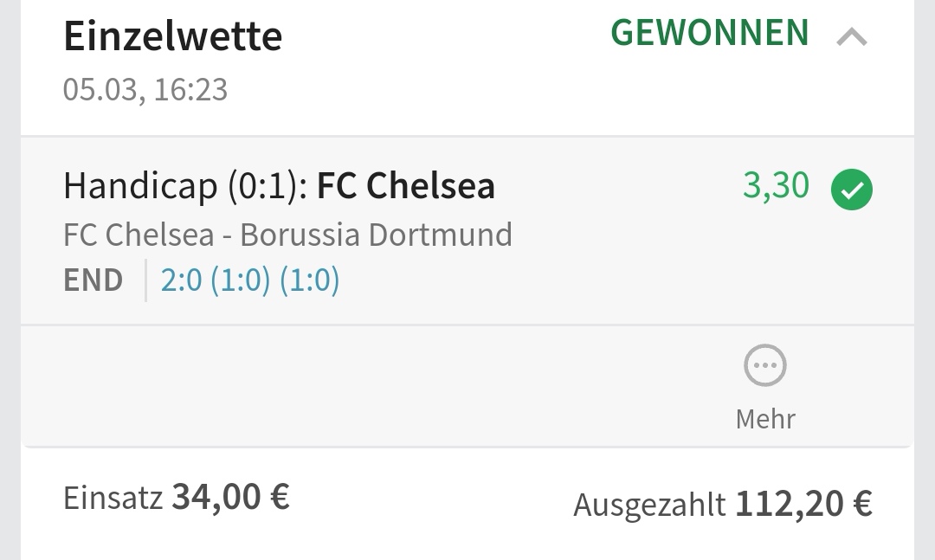The image size is (935, 560).
Task: Click the 3,30 odds value
Action: point(776,186)
